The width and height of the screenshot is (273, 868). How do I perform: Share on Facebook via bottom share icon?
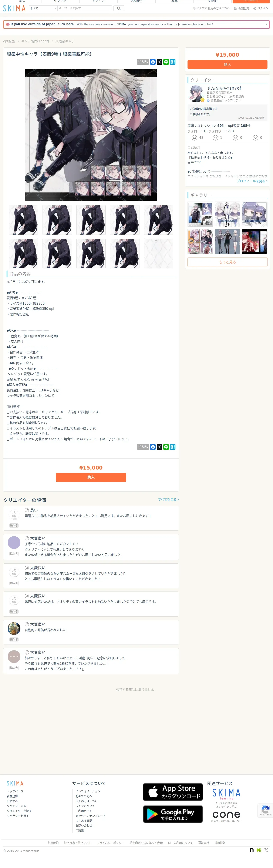[153, 447]
